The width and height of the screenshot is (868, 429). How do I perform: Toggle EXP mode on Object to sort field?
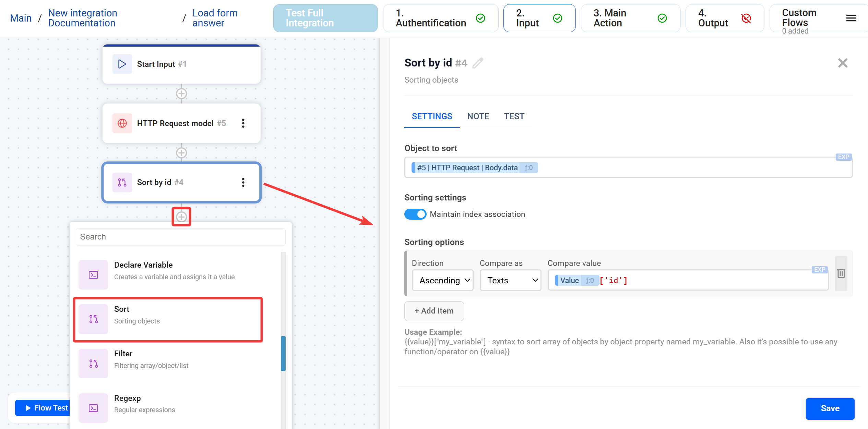pos(843,157)
